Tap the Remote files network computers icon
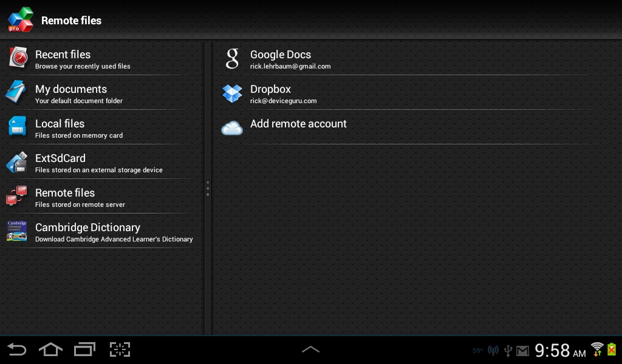The width and height of the screenshot is (622, 364). coord(16,196)
